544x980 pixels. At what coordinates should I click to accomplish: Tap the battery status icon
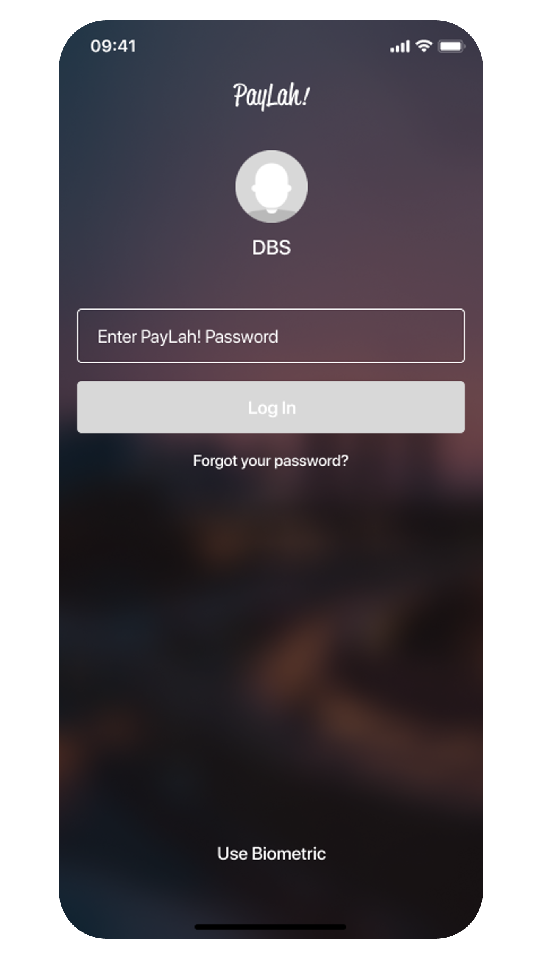click(x=452, y=46)
